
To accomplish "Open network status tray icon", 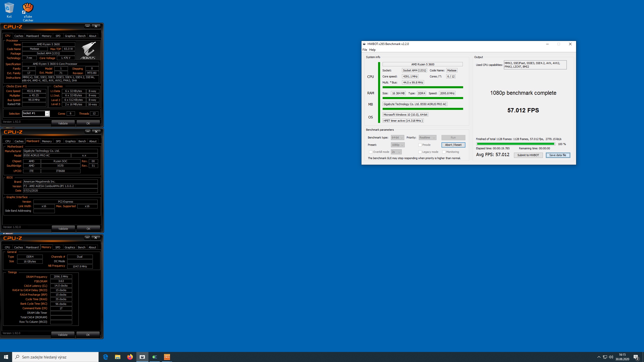I will point(605,357).
